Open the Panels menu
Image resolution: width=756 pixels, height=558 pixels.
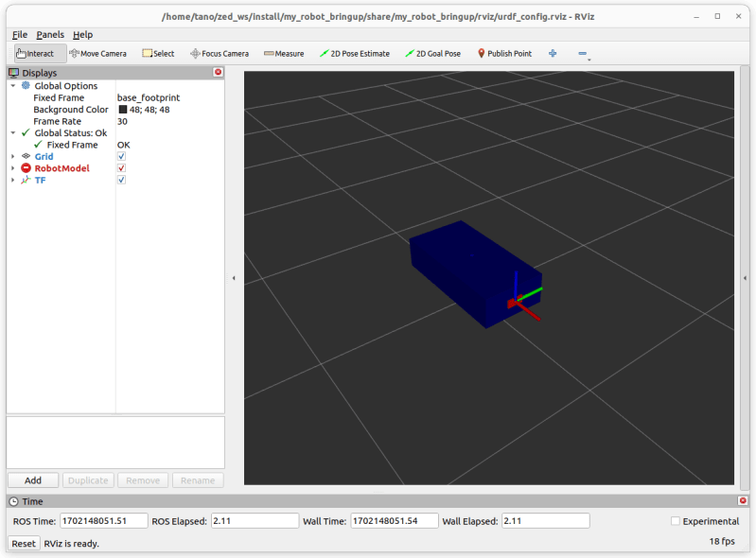pyautogui.click(x=50, y=35)
